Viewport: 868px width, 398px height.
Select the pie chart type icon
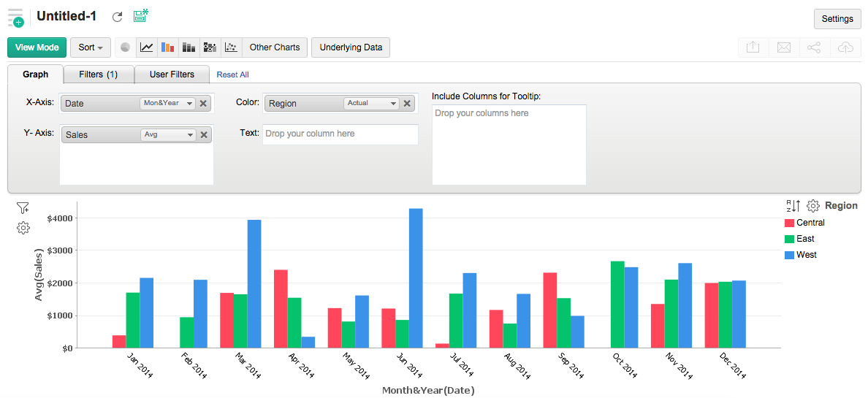[x=126, y=47]
